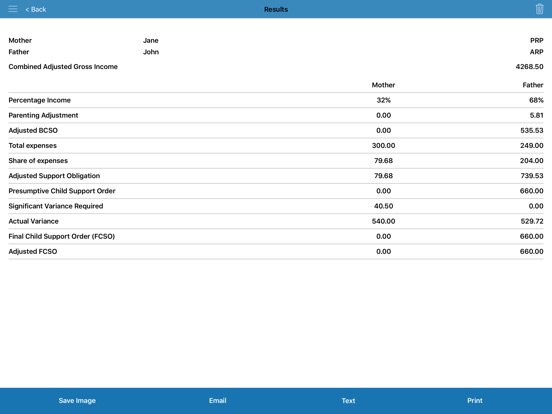Viewport: 552px width, 414px height.
Task: Select the 300.00 total expenses value
Action: (383, 145)
